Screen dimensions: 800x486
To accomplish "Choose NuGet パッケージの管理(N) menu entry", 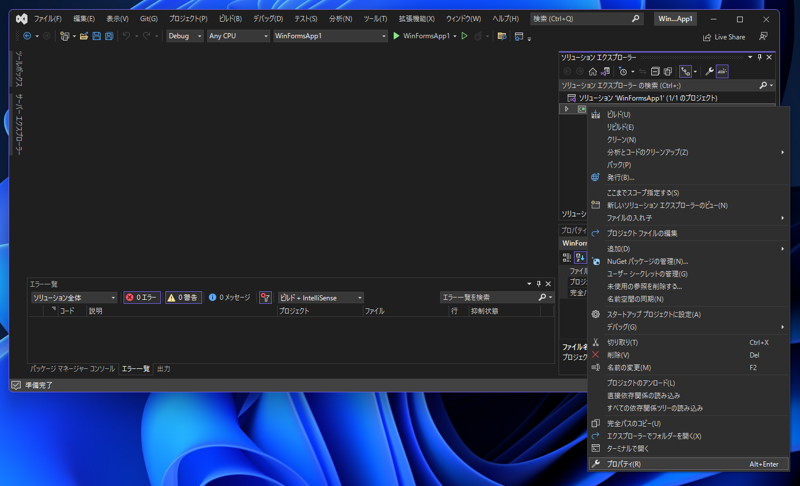I will 688,261.
